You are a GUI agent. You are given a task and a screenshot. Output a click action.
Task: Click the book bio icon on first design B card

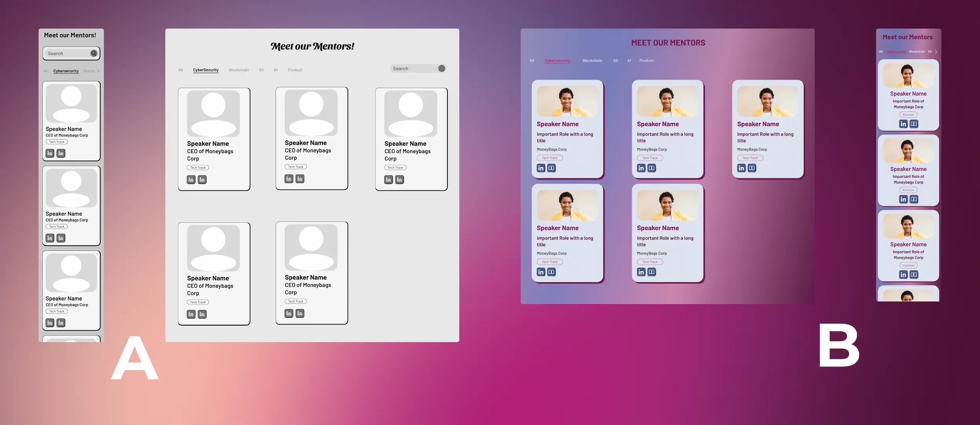coord(551,167)
